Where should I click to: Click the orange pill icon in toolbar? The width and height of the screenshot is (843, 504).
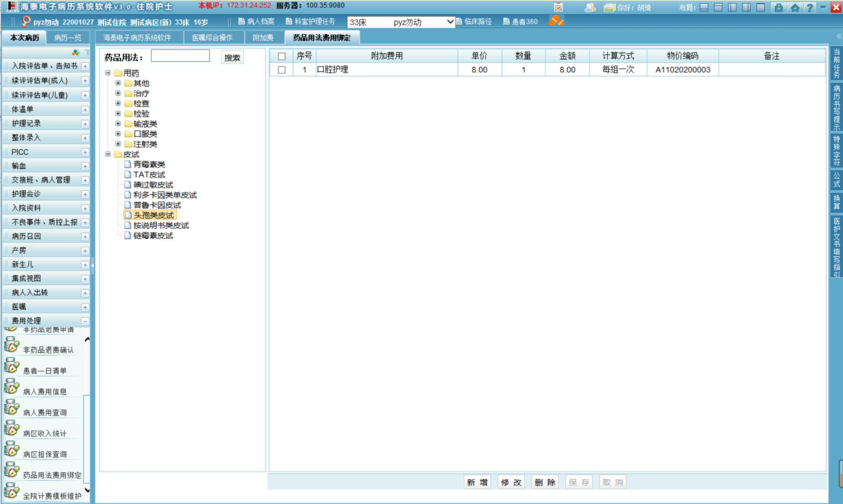[x=556, y=21]
